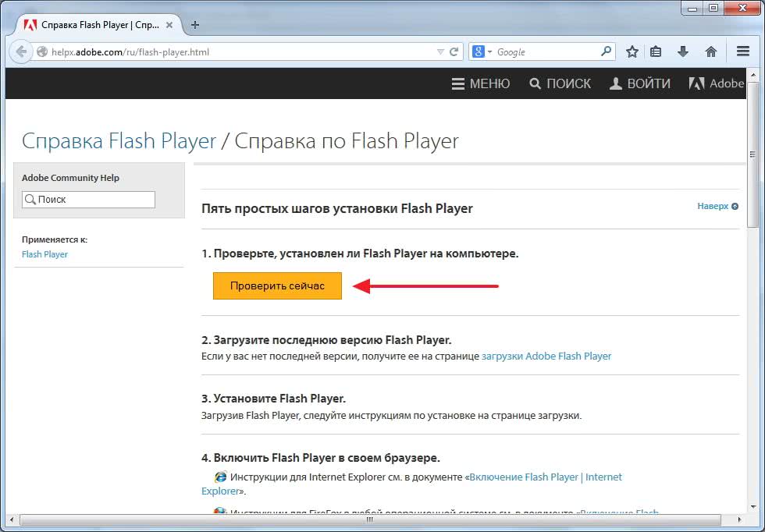Open the Справка Flash Player breadcrumb link

119,141
